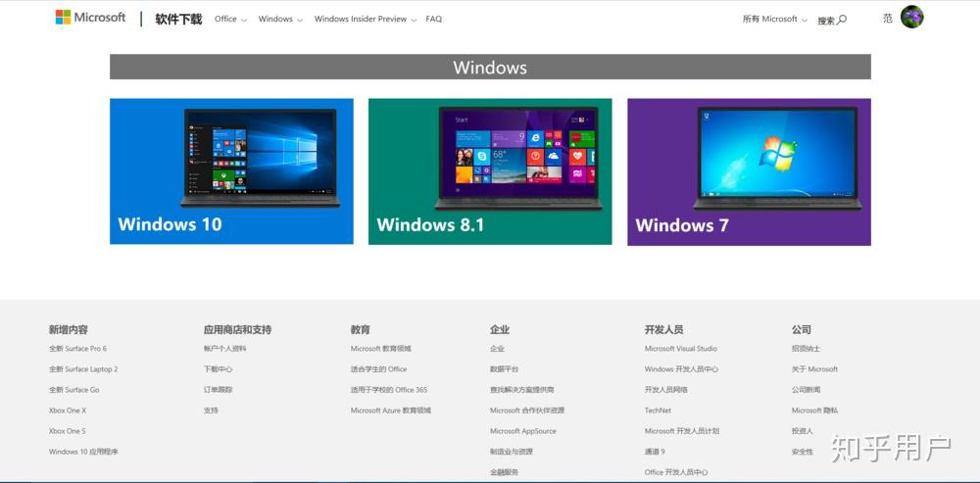The width and height of the screenshot is (980, 483).
Task: Open 开发人员网络 footer link
Action: pos(665,390)
